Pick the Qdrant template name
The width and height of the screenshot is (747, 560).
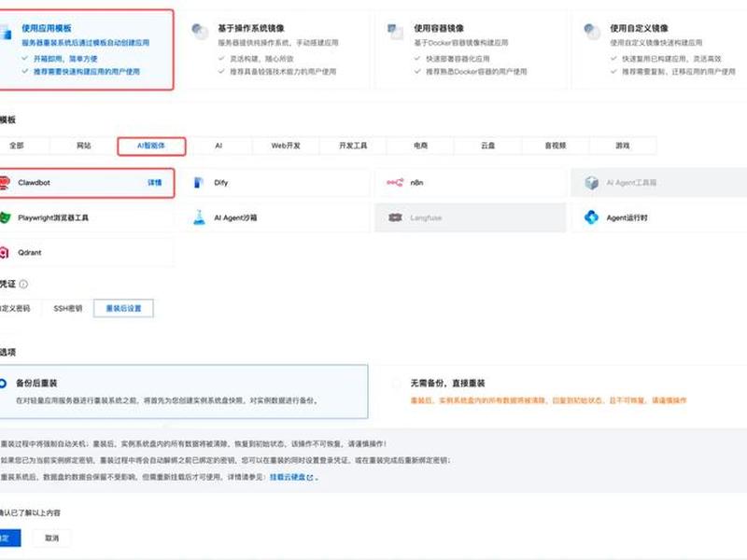30,253
